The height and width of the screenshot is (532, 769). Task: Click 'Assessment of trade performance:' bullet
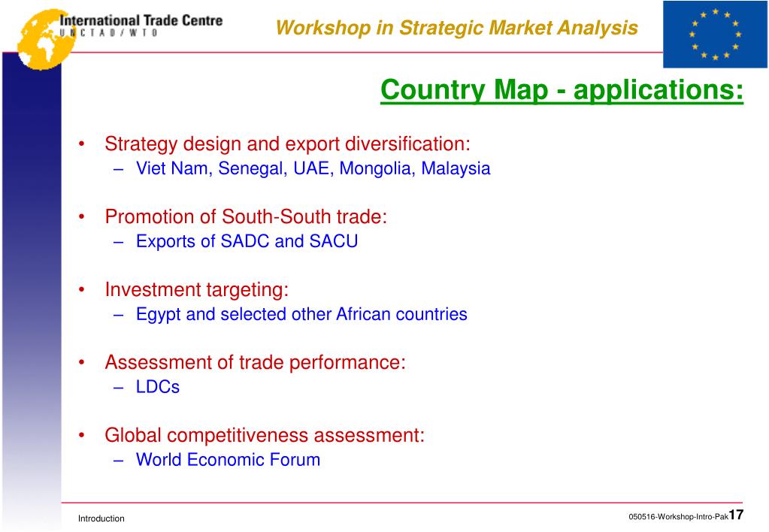click(255, 362)
